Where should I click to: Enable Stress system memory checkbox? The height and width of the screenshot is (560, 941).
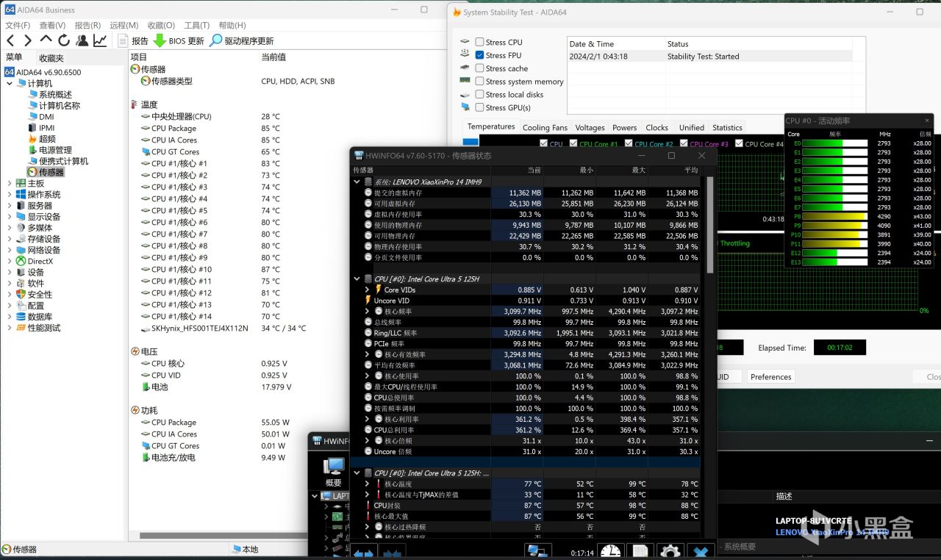coord(479,82)
